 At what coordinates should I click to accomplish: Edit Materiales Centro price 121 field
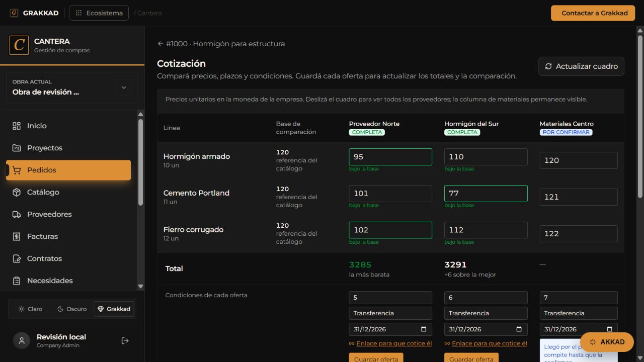[x=579, y=197]
